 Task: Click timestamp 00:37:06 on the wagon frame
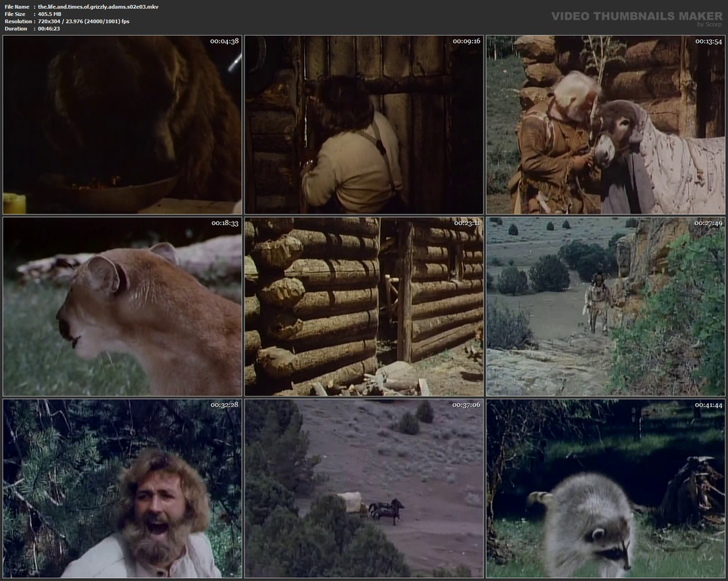point(467,405)
